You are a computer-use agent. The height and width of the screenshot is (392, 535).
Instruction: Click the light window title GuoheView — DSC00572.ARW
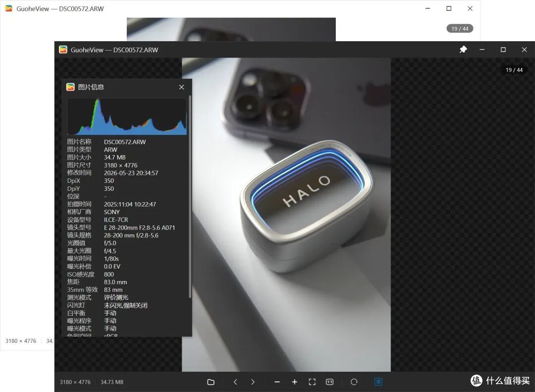[x=60, y=9]
